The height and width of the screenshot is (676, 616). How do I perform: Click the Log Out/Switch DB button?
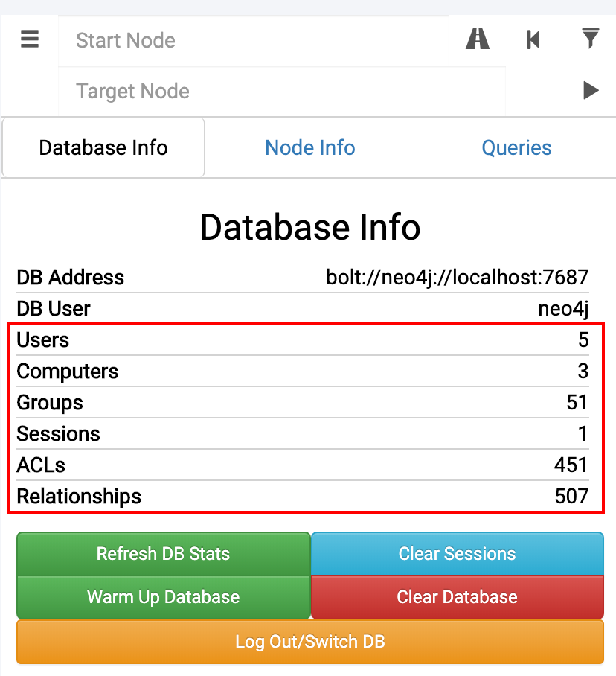coord(309,642)
